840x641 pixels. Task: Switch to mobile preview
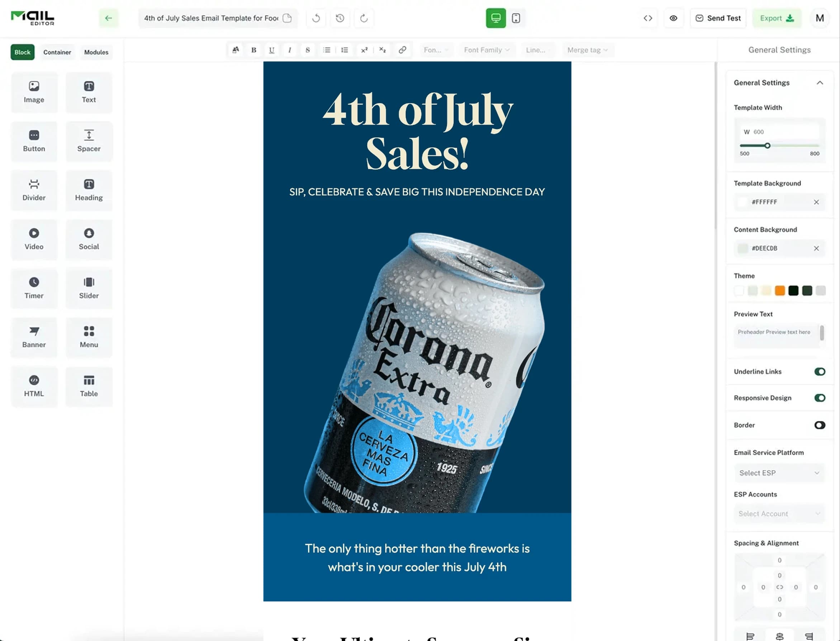516,18
